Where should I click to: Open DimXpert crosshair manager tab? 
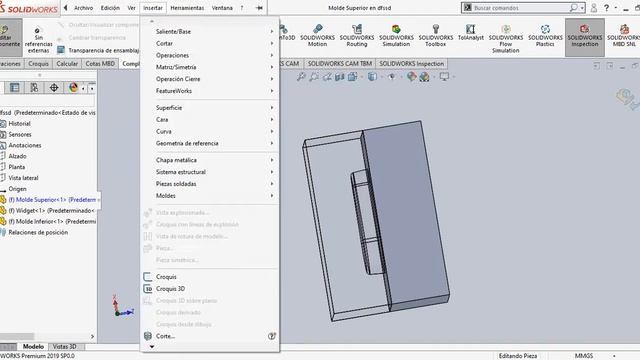[x=54, y=88]
